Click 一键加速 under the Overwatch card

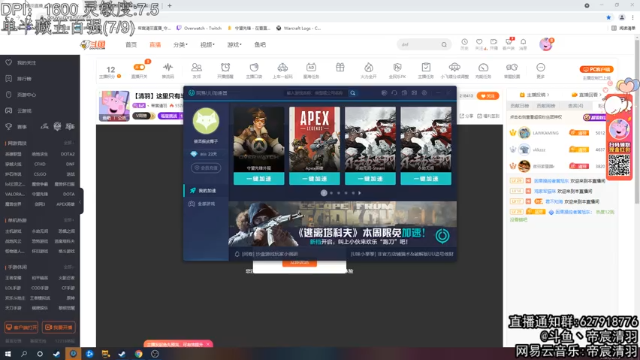click(x=259, y=179)
